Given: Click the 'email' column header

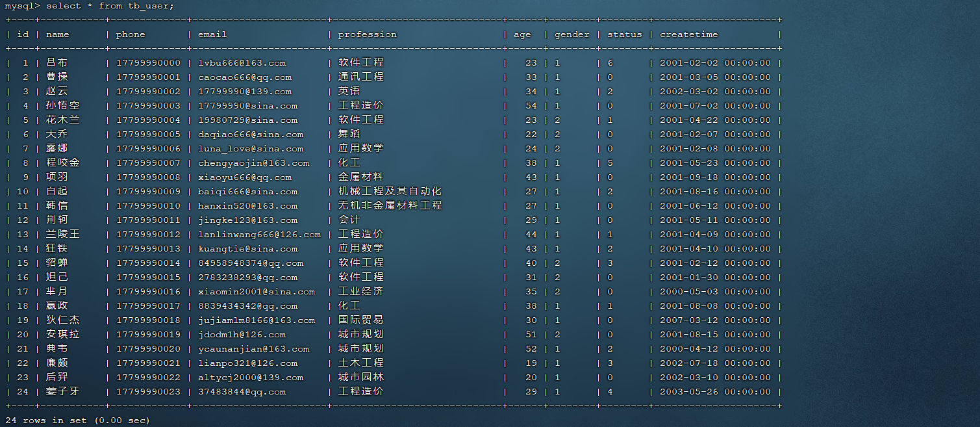Looking at the screenshot, I should click(212, 34).
